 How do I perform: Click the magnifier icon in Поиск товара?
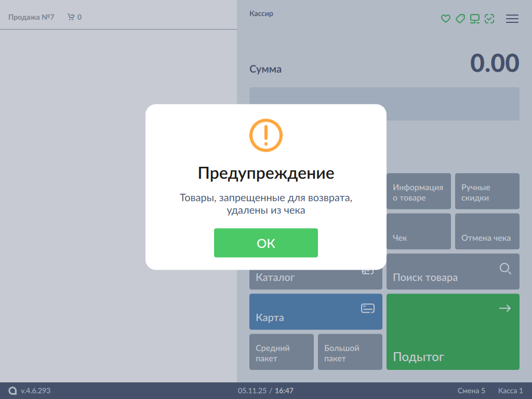505,269
